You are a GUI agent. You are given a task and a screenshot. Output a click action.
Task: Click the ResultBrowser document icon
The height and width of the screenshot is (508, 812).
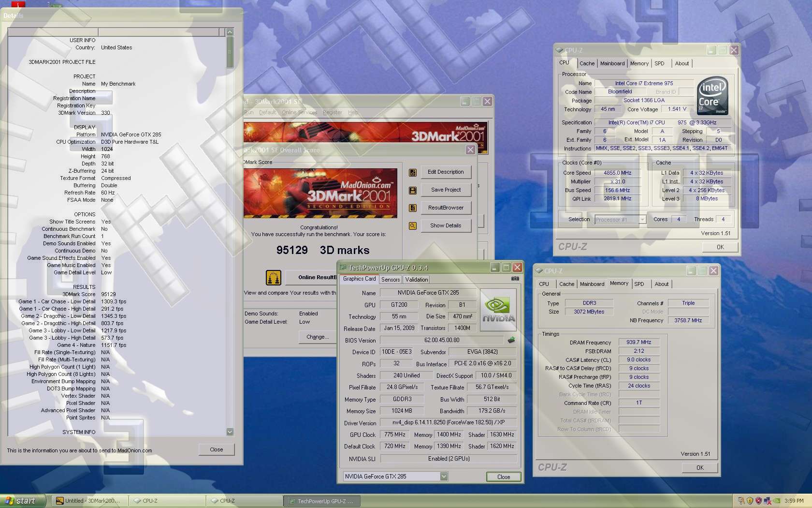[x=413, y=208]
